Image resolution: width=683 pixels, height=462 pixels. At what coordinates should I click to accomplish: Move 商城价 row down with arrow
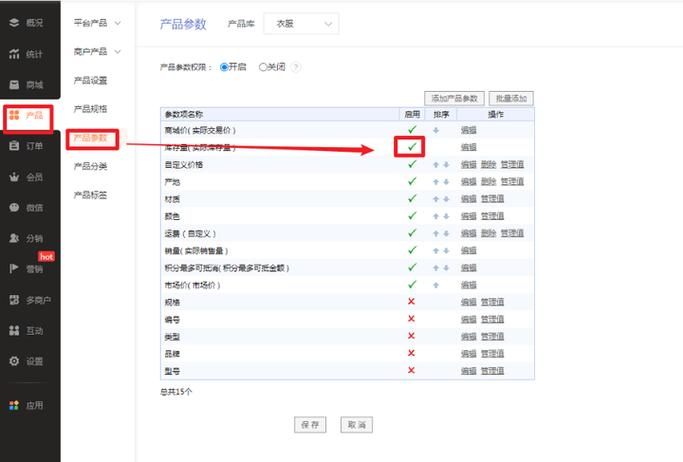436,130
